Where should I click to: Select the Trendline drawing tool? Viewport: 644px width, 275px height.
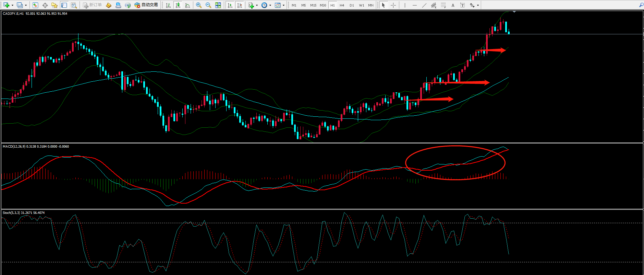point(424,5)
